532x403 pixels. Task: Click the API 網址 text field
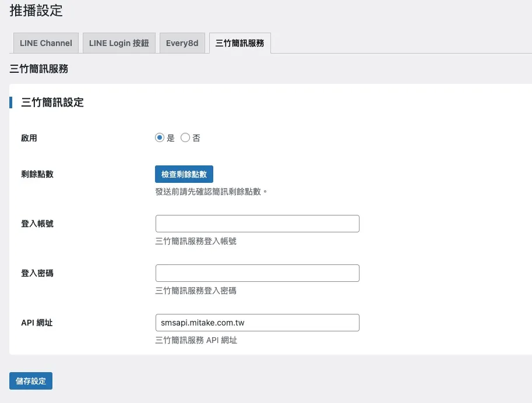(257, 322)
